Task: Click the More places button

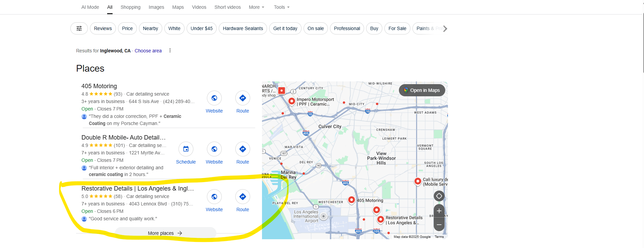Action: [166, 233]
